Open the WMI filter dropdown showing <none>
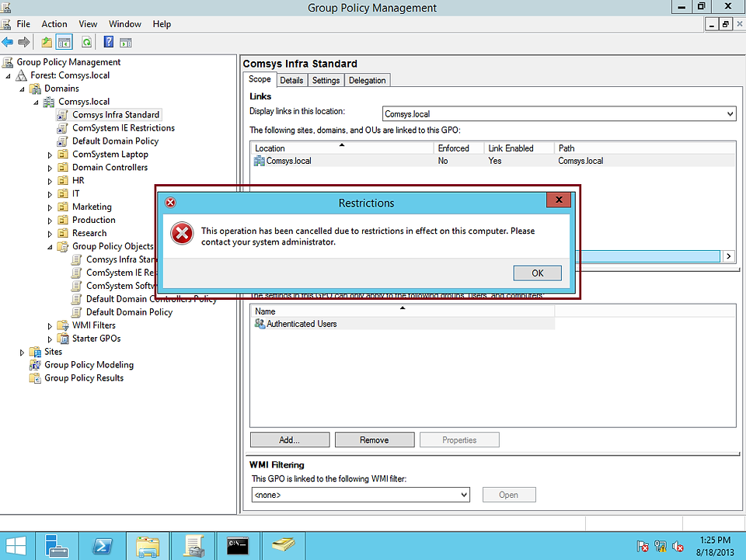The width and height of the screenshot is (746, 560). click(361, 495)
